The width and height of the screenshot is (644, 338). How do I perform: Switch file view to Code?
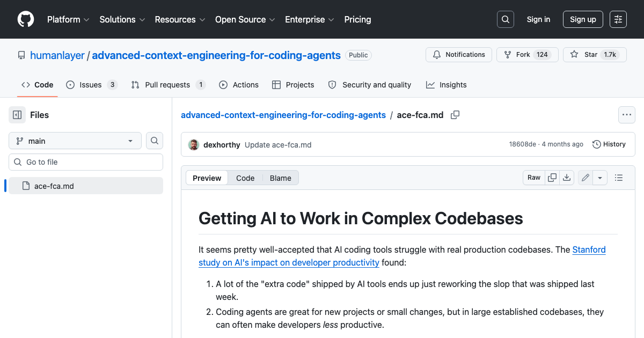tap(245, 178)
